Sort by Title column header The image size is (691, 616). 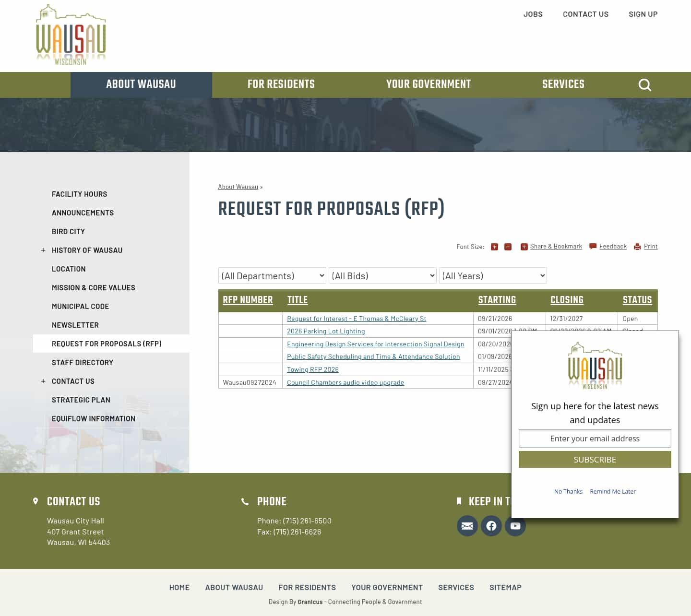click(x=298, y=300)
